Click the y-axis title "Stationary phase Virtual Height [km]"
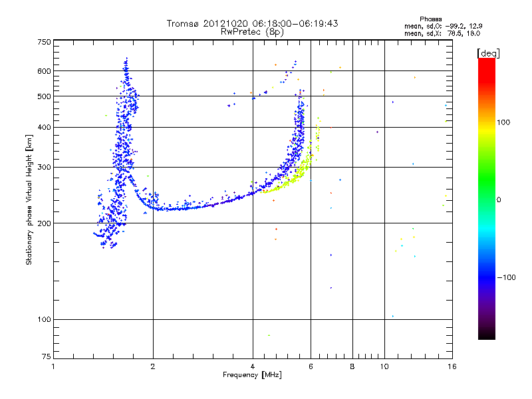This screenshot has height=399, width=532. (29, 199)
